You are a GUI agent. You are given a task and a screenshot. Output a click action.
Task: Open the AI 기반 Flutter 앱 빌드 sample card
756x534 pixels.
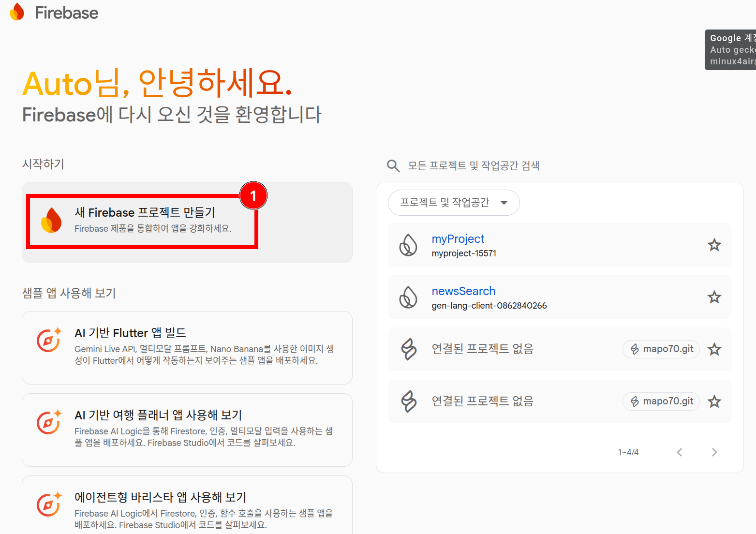point(187,348)
